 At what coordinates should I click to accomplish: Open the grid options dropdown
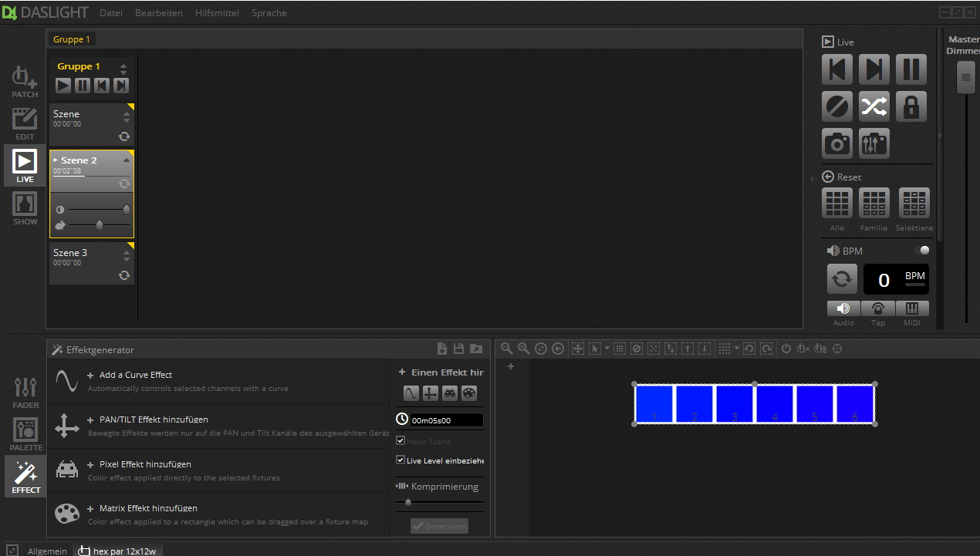(x=736, y=349)
